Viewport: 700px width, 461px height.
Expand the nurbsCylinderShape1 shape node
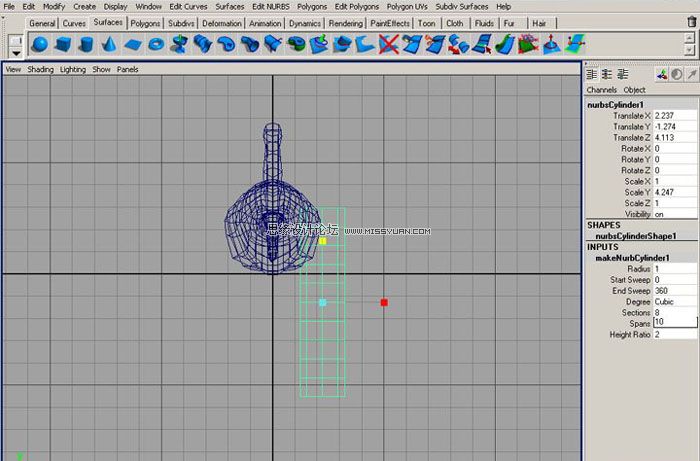(x=636, y=236)
